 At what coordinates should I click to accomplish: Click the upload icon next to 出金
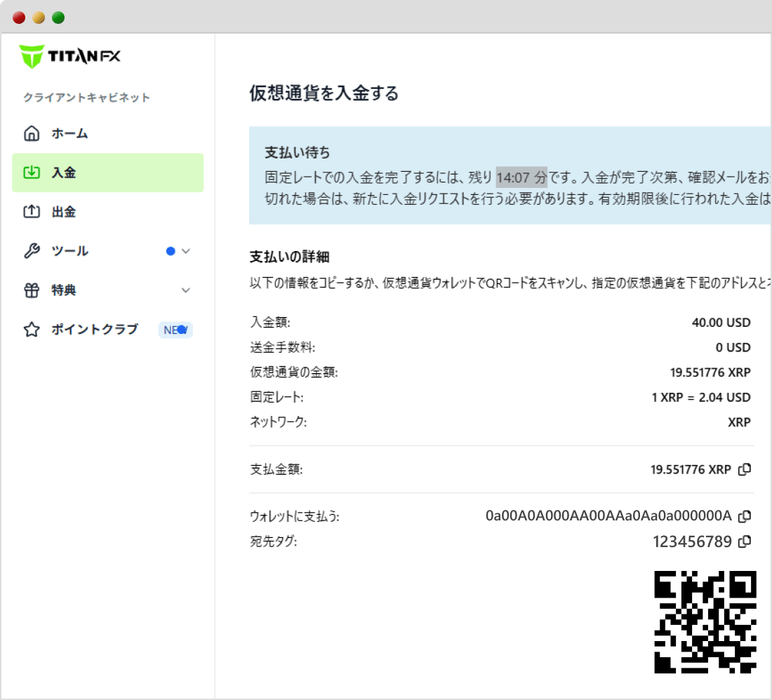(32, 211)
